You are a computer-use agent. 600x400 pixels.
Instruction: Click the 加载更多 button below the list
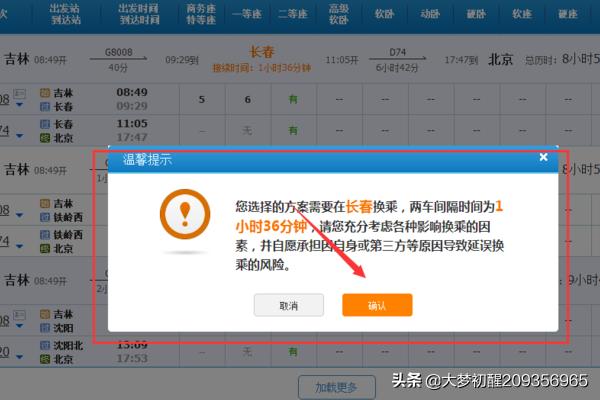(x=337, y=387)
